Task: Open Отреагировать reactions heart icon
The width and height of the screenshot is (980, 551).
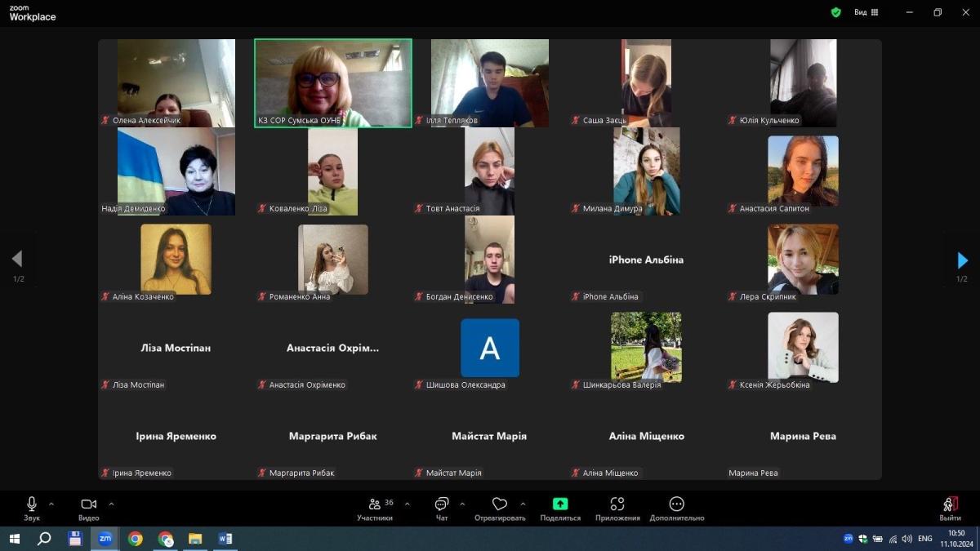Action: [500, 504]
